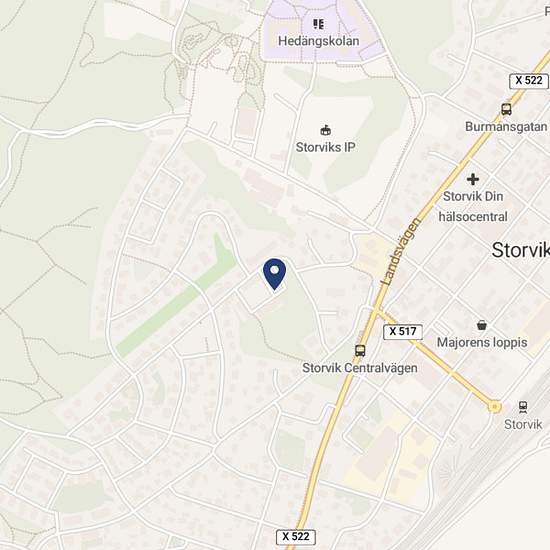This screenshot has height=550, width=550.
Task: Select the Storvik Din hälsocentral label
Action: (x=473, y=207)
